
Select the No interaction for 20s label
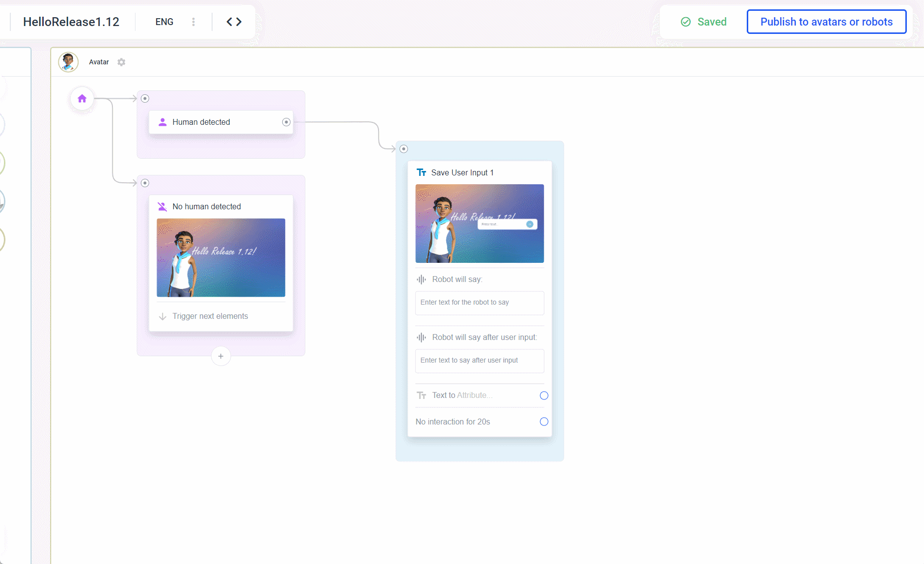click(x=453, y=422)
